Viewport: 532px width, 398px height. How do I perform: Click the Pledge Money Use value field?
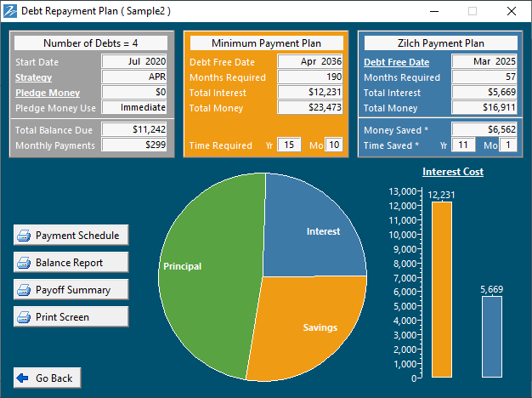pyautogui.click(x=134, y=107)
